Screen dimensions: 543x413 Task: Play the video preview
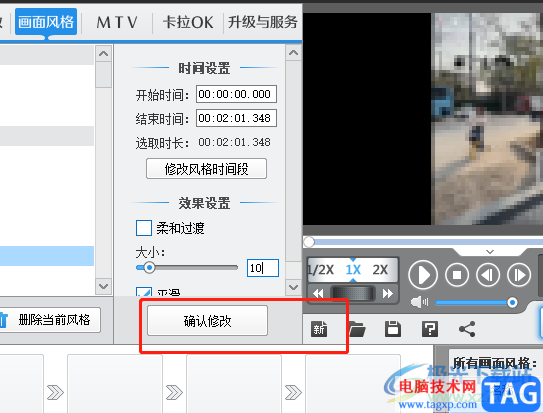tap(423, 275)
